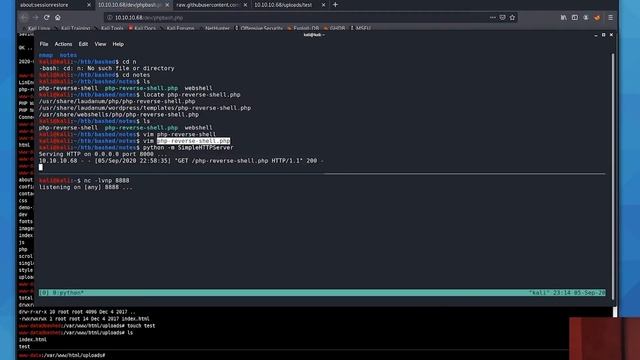Image resolution: width=640 pixels, height=360 pixels.
Task: Open the page actions three-dot menu
Action: pos(493,18)
